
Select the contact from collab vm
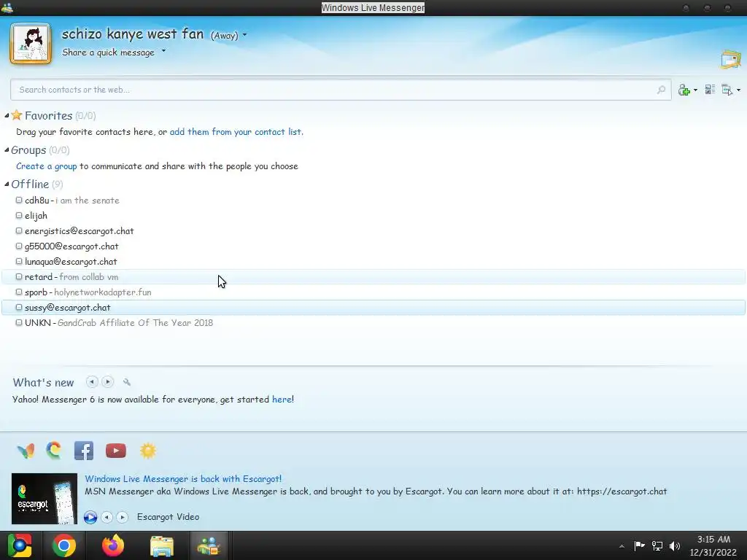[x=373, y=276]
